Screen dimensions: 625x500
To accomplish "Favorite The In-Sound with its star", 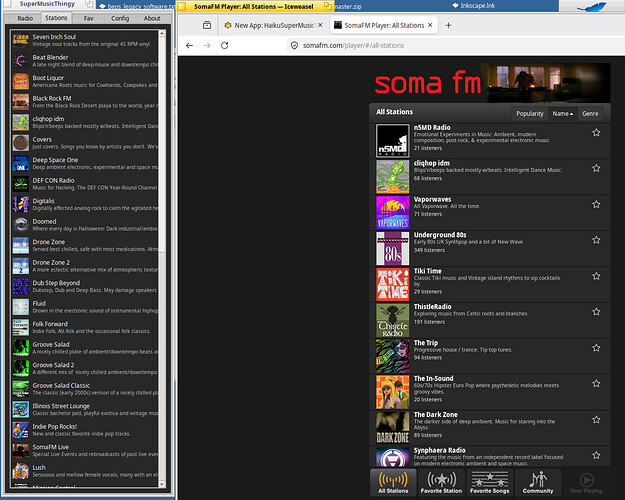I will pos(596,384).
